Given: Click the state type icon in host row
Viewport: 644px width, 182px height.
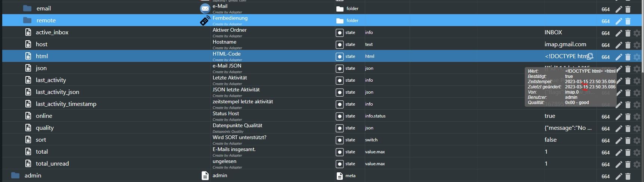Looking at the screenshot, I should click(x=339, y=45).
